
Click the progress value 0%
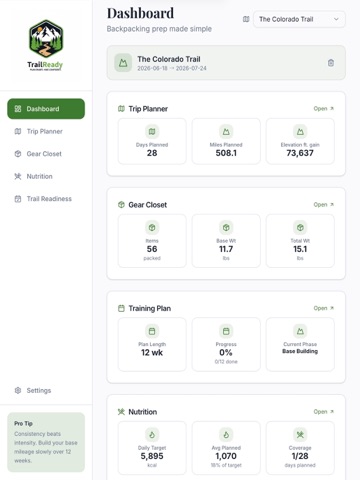click(x=226, y=353)
